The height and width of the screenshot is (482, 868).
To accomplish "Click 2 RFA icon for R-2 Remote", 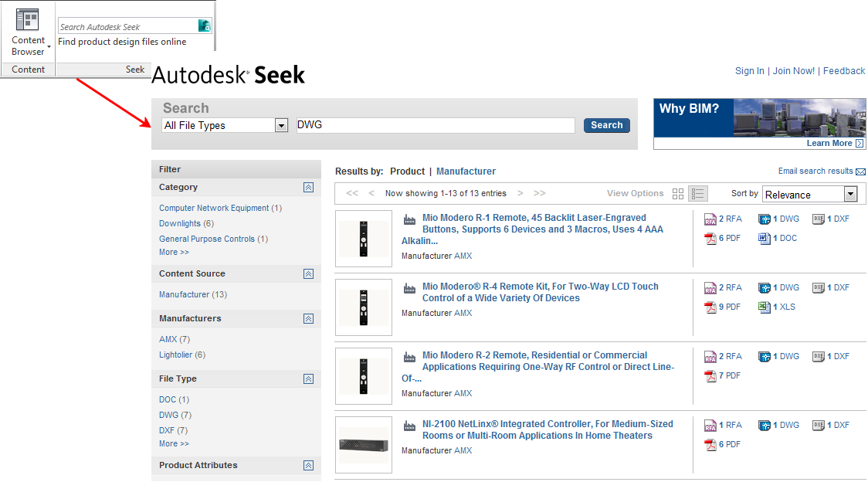I will [x=710, y=357].
